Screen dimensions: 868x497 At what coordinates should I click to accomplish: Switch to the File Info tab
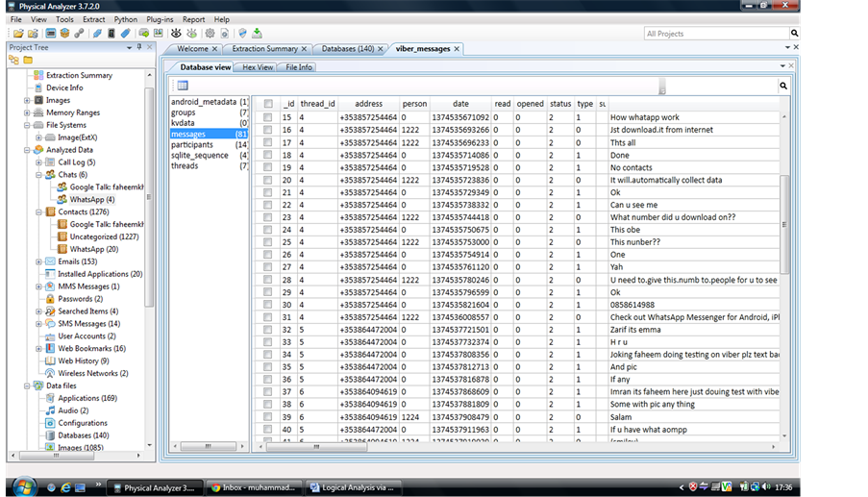tap(298, 67)
